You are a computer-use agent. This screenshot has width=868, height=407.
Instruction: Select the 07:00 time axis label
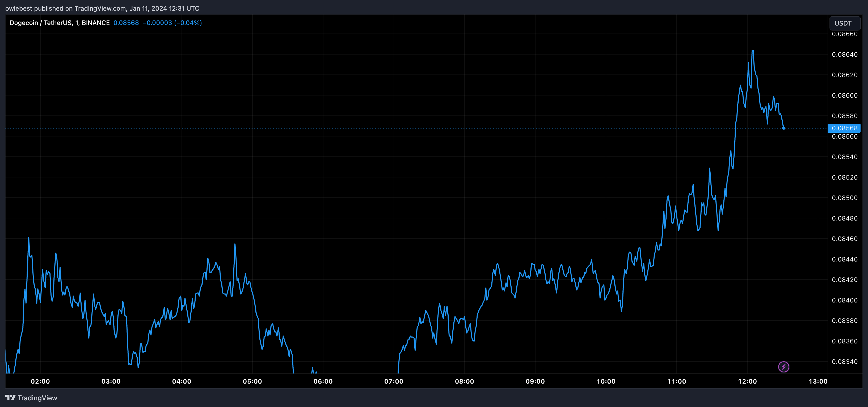tap(394, 381)
